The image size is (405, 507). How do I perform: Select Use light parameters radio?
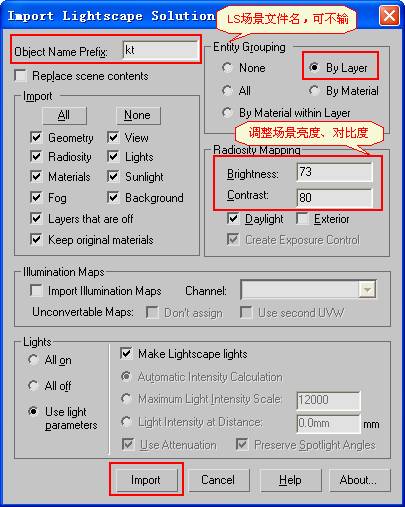coord(33,411)
